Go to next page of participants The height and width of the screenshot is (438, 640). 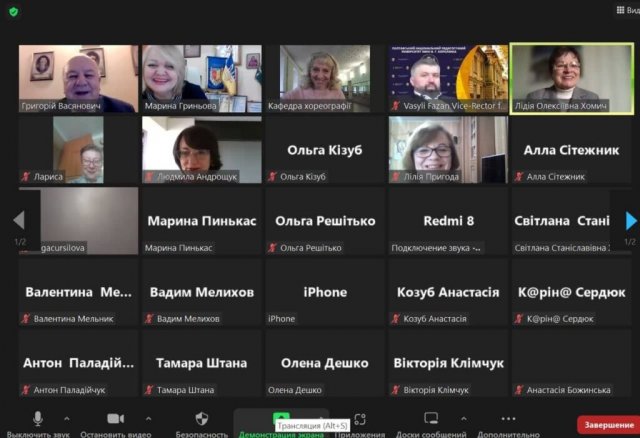point(630,221)
